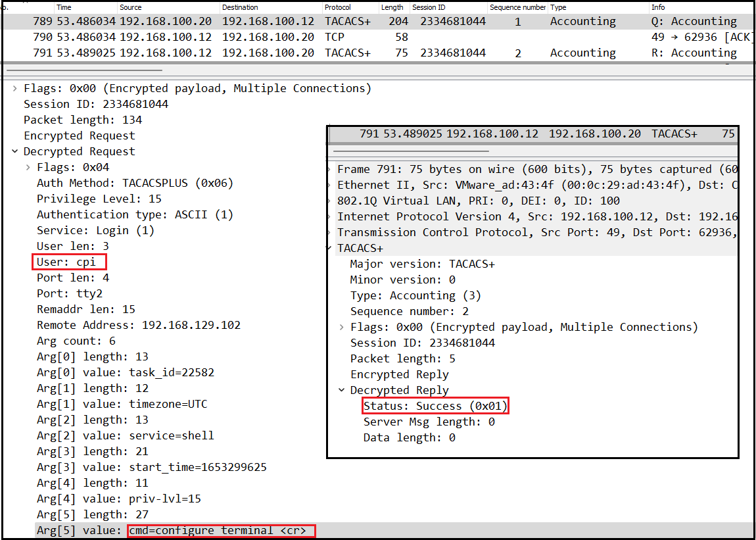The height and width of the screenshot is (540, 756).
Task: Expand the 802.1Q Virtual LAN layer
Action: [x=330, y=201]
